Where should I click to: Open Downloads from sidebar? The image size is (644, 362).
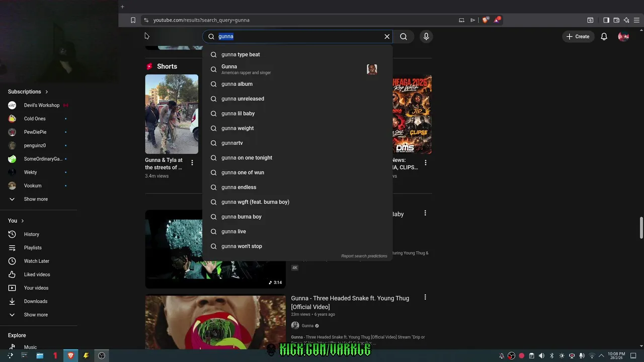click(x=38, y=301)
